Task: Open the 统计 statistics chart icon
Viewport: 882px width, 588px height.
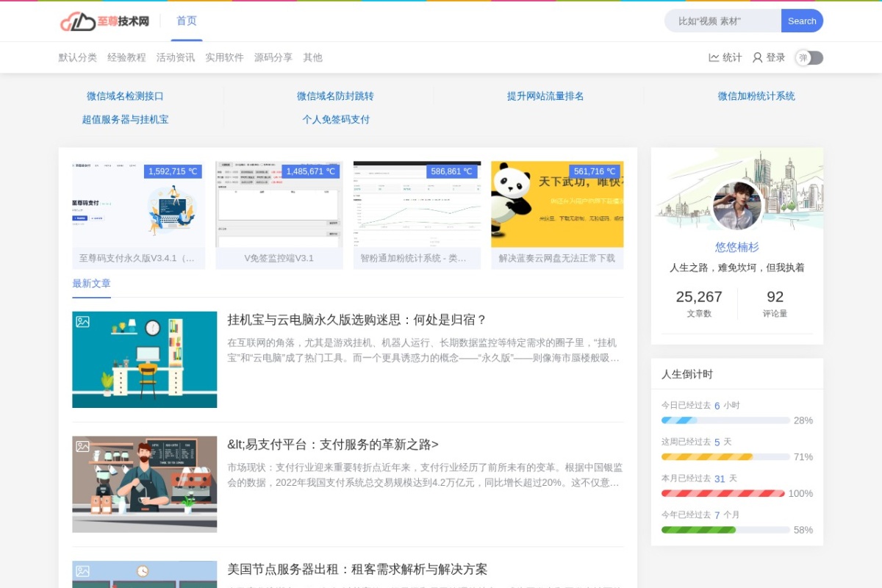Action: 714,57
